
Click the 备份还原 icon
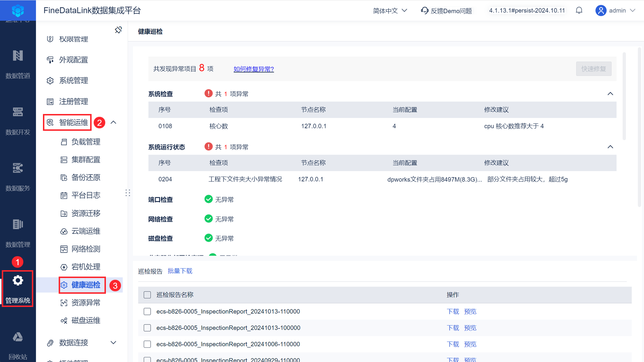(x=64, y=178)
